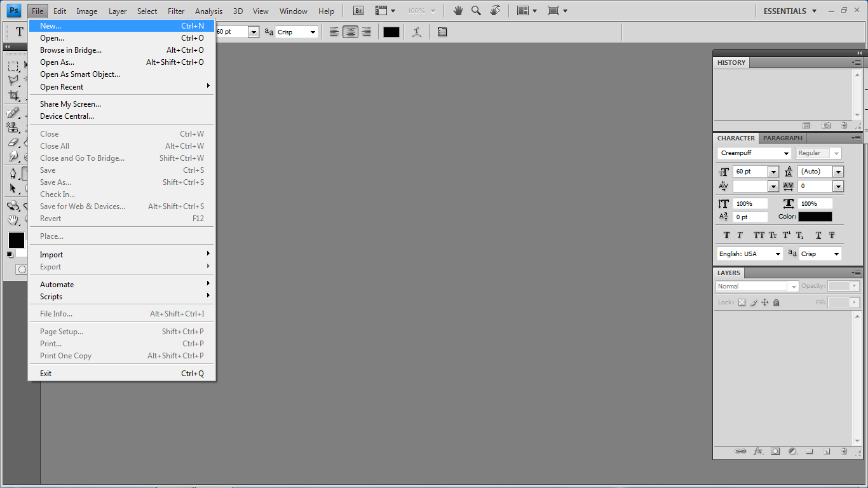Toggle Subscript in Character panel

pos(800,235)
